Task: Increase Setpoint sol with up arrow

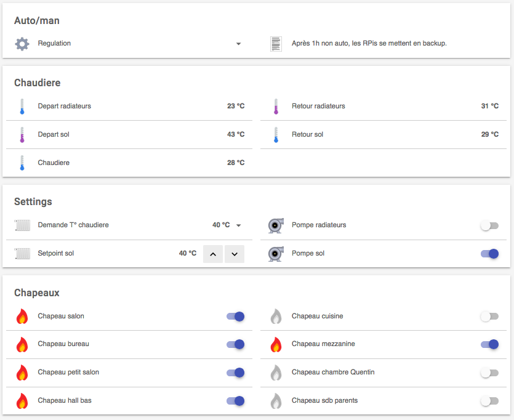Action: click(213, 254)
